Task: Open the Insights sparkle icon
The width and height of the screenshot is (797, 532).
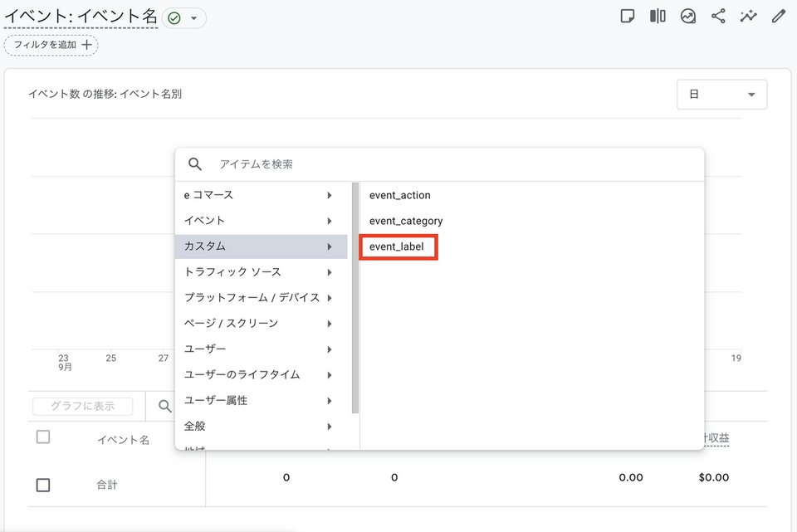Action: (748, 16)
